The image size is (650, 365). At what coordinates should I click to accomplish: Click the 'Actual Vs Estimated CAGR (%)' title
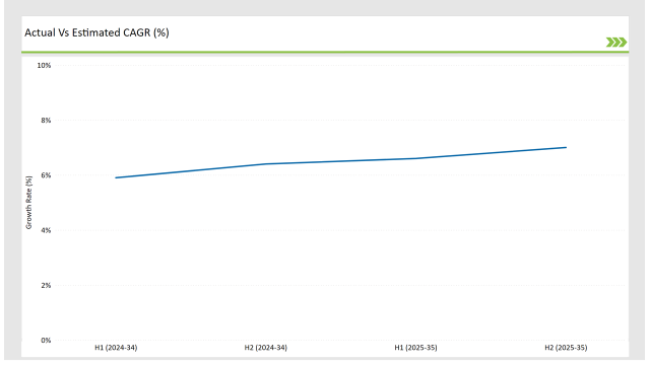[97, 32]
